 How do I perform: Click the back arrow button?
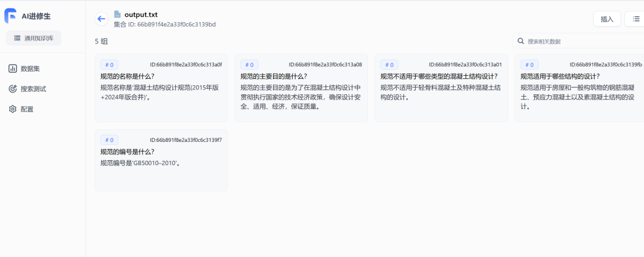click(x=101, y=19)
